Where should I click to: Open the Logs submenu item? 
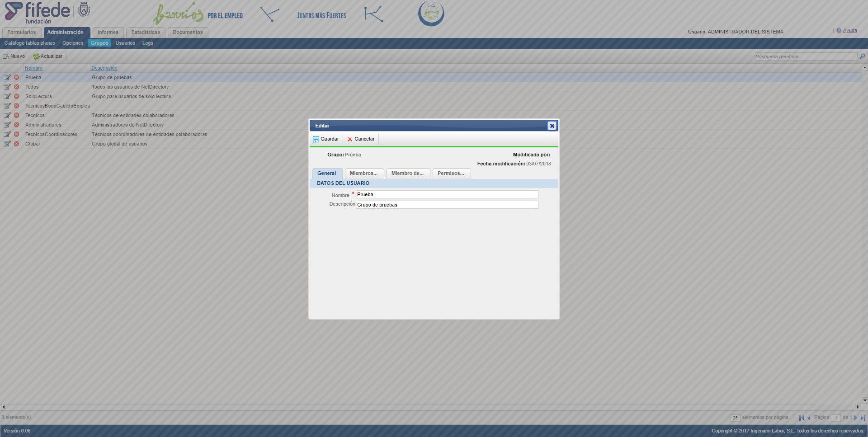click(148, 43)
